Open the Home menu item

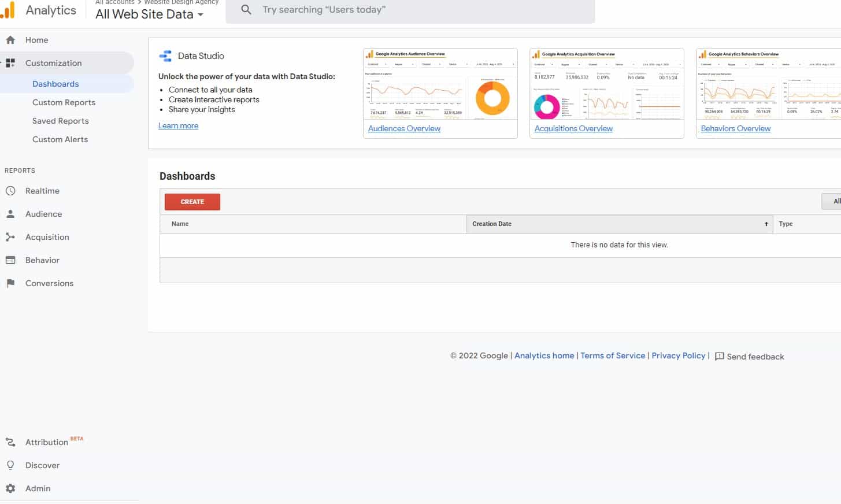(x=36, y=40)
